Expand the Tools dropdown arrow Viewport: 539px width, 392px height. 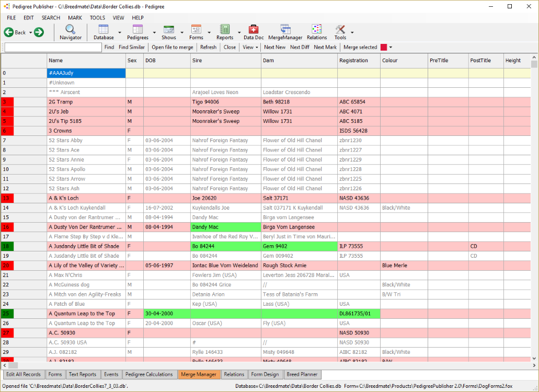pos(352,32)
